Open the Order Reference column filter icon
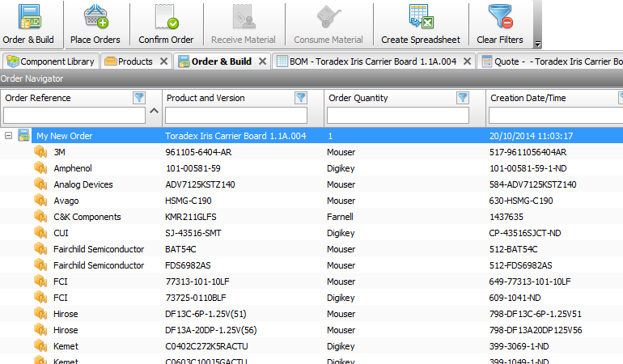 (x=139, y=98)
